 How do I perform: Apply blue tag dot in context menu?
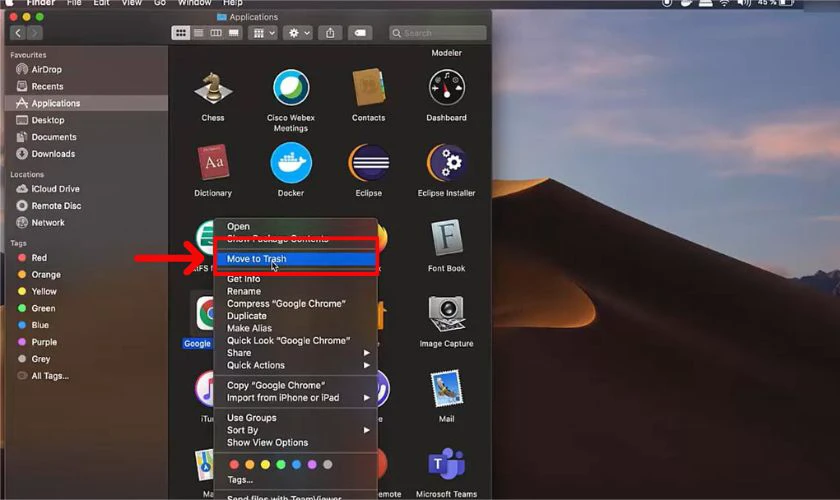click(296, 465)
